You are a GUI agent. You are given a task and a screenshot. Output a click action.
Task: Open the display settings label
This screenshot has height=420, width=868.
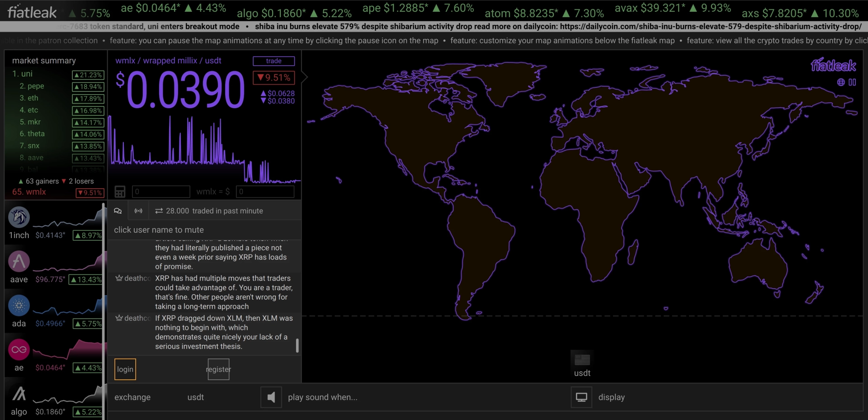coord(612,397)
